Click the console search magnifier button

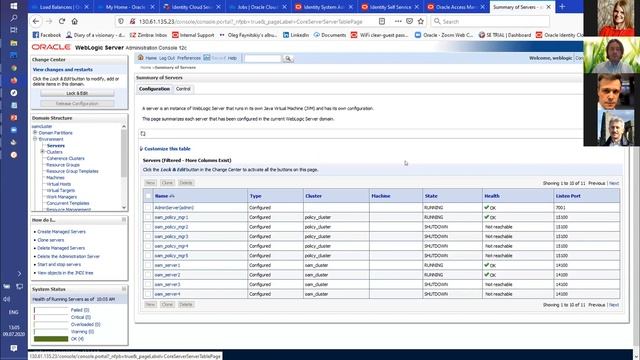pos(288,59)
